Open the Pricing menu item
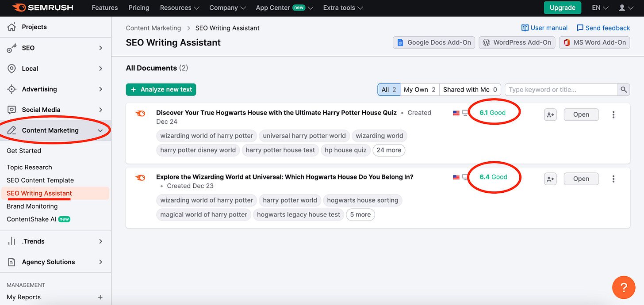 [x=139, y=8]
